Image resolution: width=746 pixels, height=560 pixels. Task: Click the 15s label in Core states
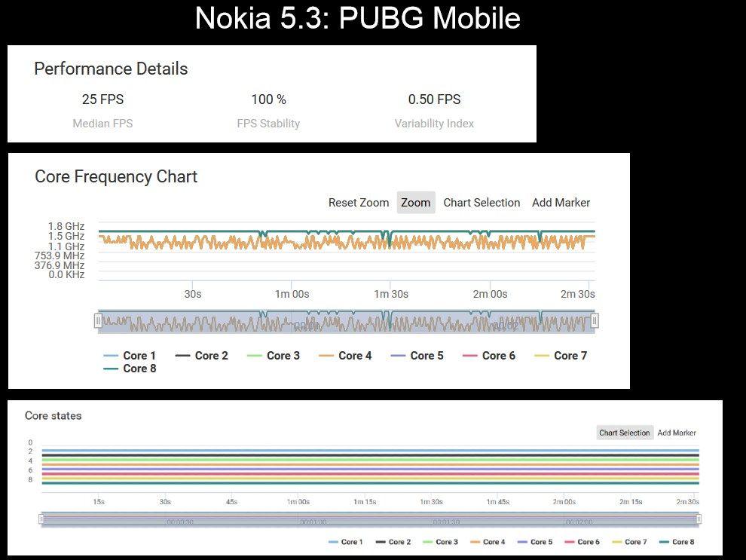(x=99, y=502)
